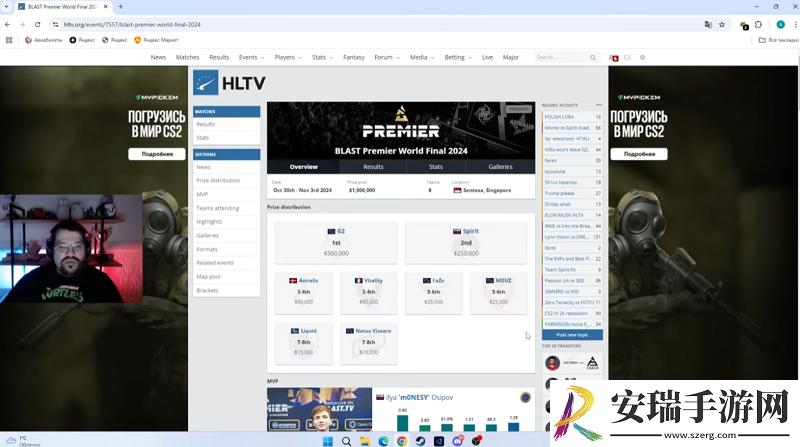
Task: Click Post new topic button
Action: click(x=572, y=335)
